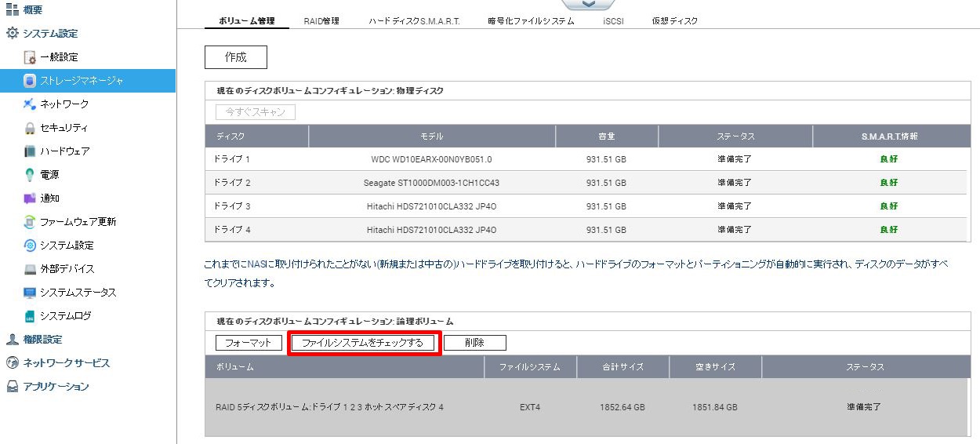The image size is (980, 444).
Task: Open 電源 settings in sidebar
Action: [49, 175]
